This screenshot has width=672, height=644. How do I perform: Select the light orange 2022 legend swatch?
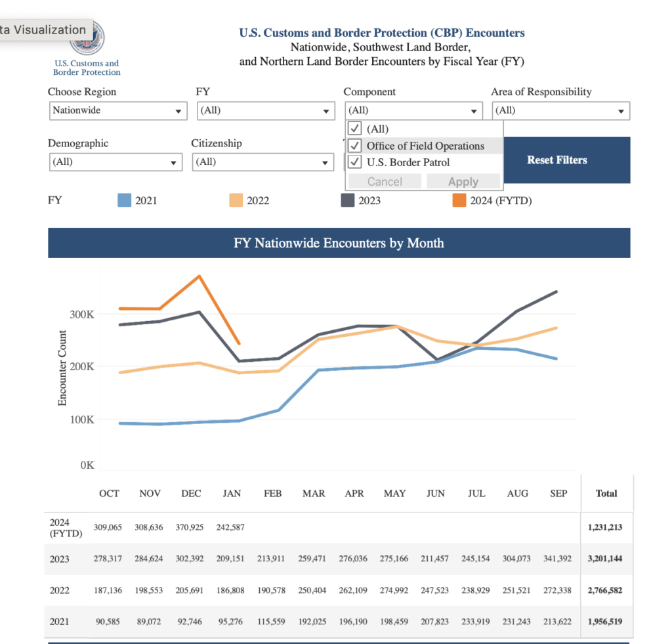coord(236,200)
